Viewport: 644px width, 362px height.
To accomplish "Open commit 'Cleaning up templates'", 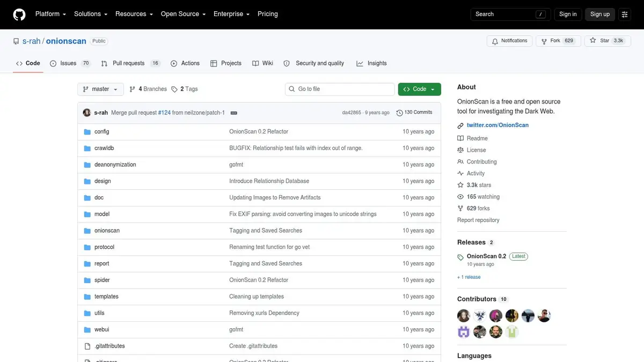I will pos(257,297).
